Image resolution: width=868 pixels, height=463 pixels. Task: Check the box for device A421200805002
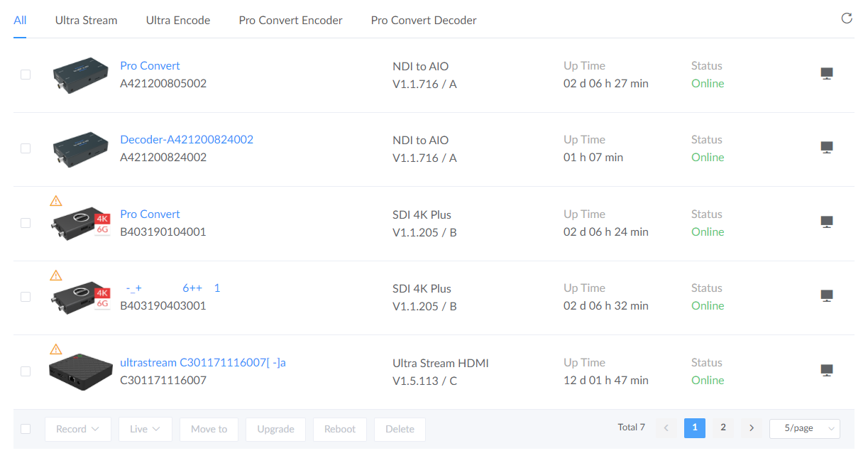(26, 75)
